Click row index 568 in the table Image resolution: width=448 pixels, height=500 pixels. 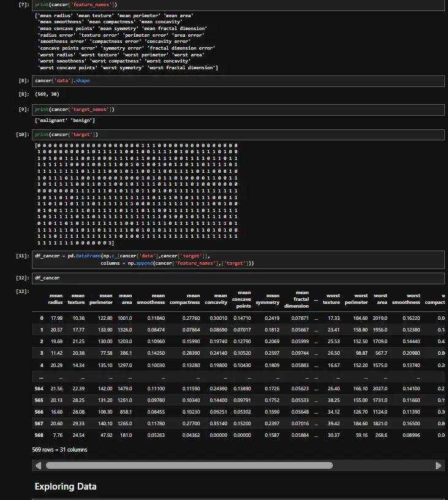pyautogui.click(x=39, y=435)
